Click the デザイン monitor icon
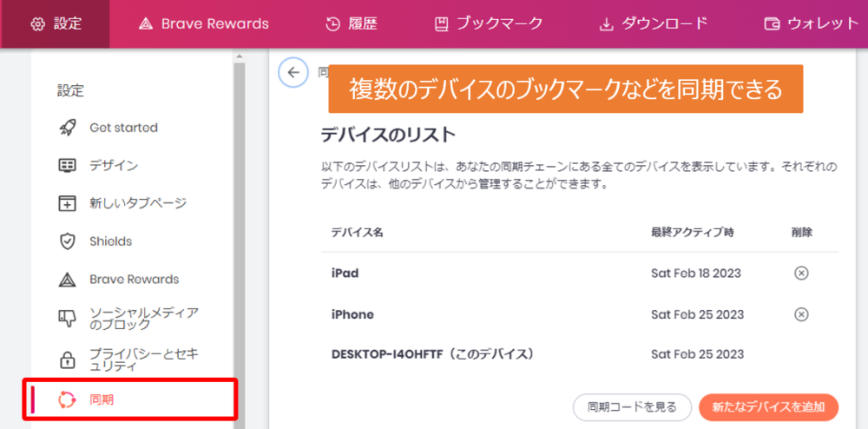 click(67, 166)
